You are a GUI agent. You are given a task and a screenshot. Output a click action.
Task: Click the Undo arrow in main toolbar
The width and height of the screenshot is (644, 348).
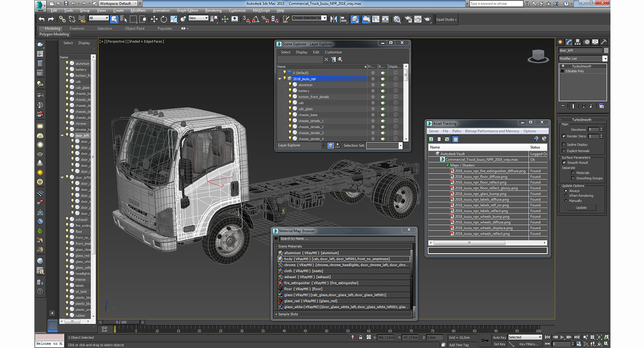point(42,19)
